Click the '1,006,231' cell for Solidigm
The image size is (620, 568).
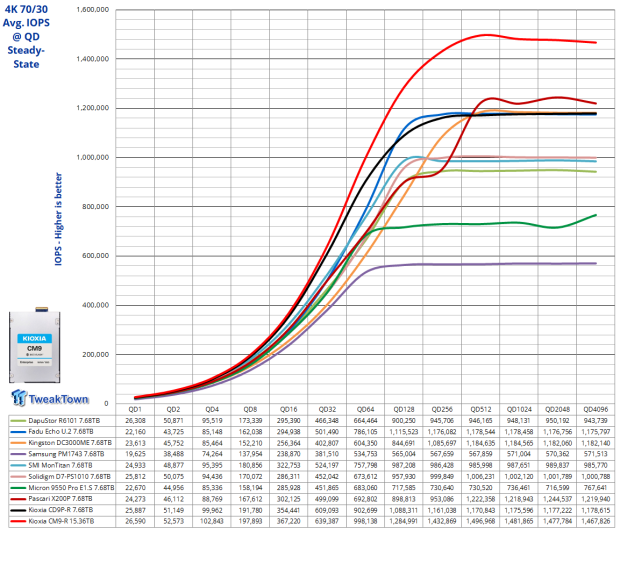[x=480, y=477]
